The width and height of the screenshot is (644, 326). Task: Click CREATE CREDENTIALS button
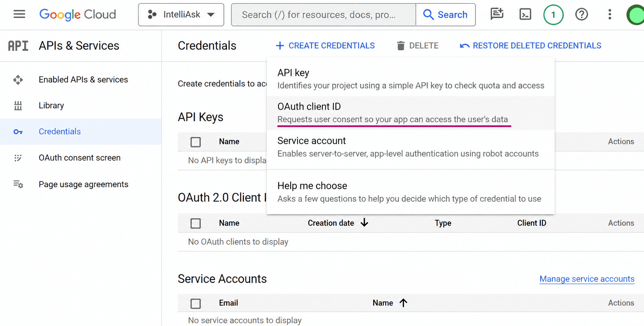point(325,46)
